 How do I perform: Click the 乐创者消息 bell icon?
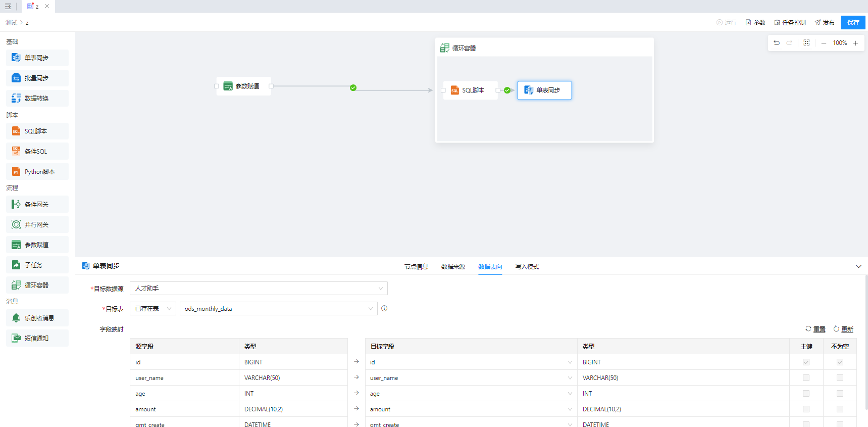click(16, 318)
